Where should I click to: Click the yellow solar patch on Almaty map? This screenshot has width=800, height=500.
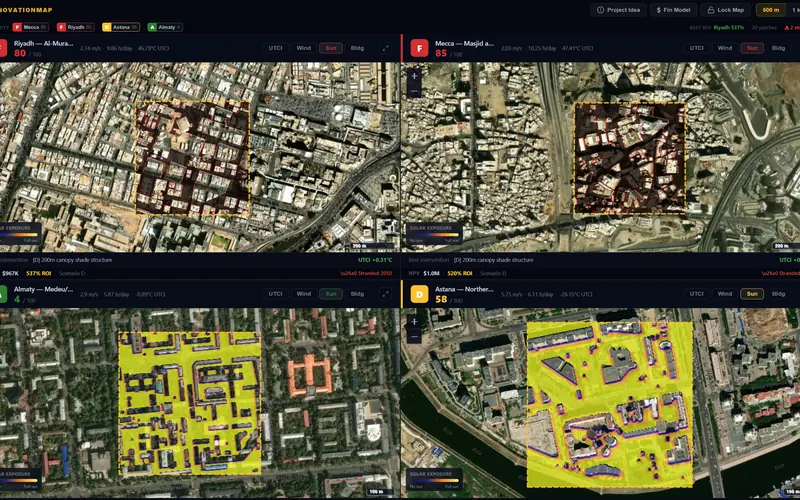pos(190,404)
